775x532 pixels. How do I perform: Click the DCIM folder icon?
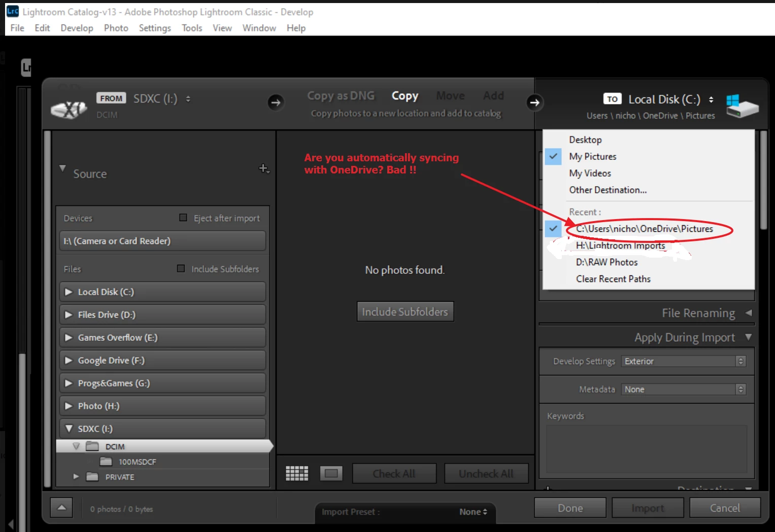coord(92,446)
